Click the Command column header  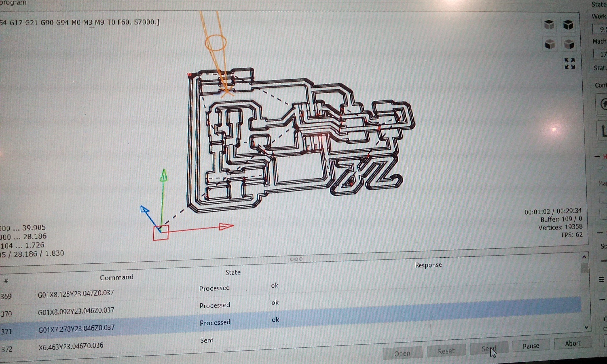click(117, 277)
